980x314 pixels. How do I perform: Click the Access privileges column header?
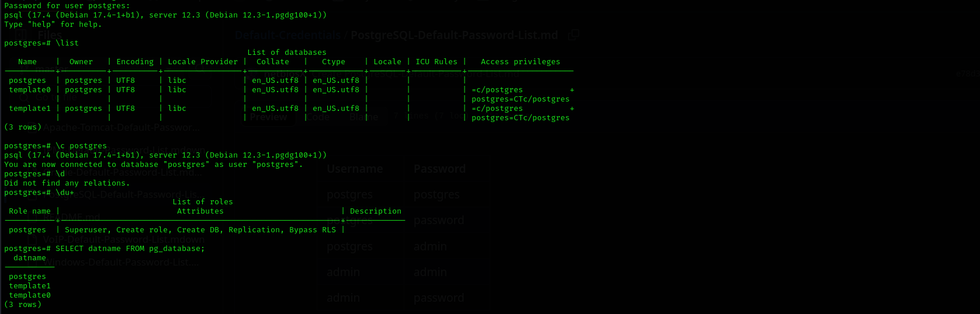(x=520, y=62)
